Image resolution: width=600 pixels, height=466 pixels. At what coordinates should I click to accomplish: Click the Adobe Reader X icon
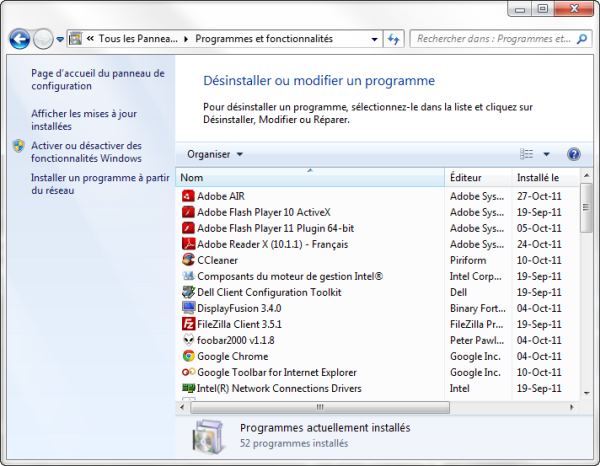click(x=188, y=244)
